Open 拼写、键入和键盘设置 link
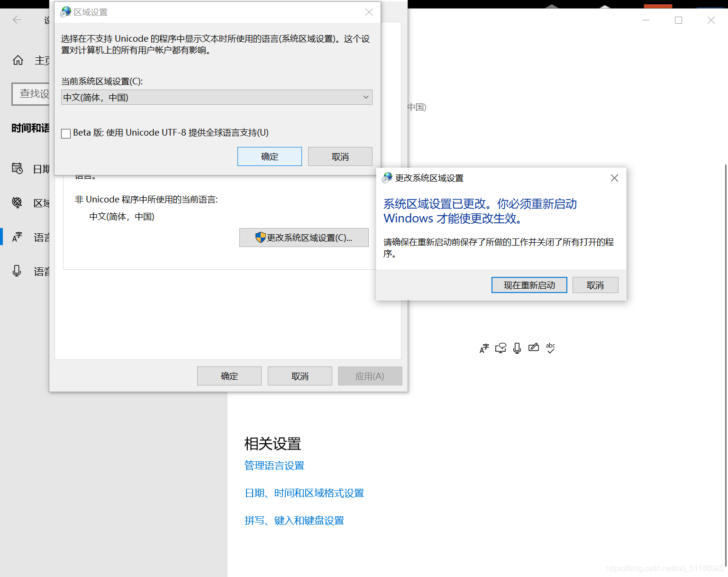The image size is (728, 577). [x=294, y=521]
